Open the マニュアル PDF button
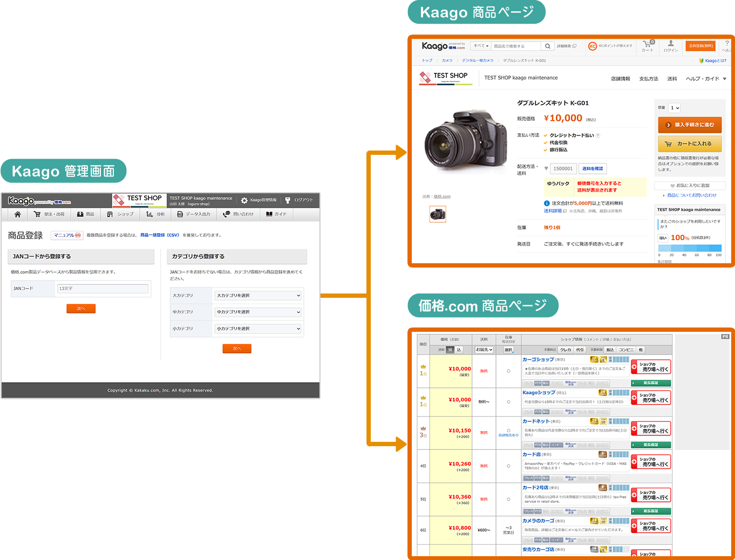Screen dimensions: 735x560 click(x=67, y=235)
